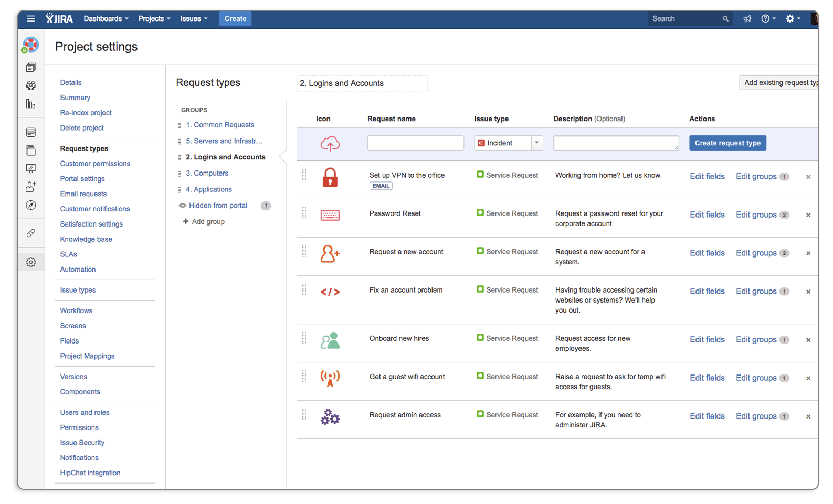Click the wifi antenna icon for guest wifi

point(330,379)
